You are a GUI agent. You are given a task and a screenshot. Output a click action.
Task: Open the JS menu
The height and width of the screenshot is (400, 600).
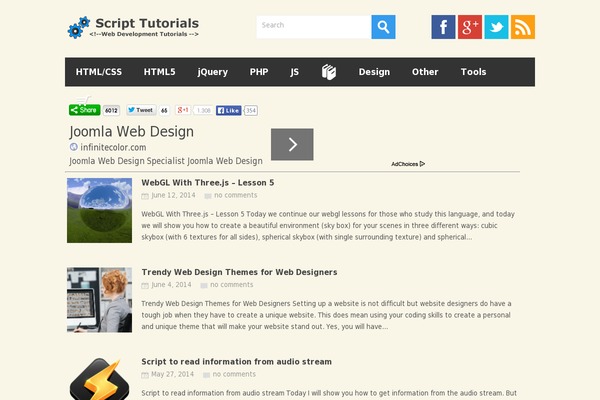(294, 72)
